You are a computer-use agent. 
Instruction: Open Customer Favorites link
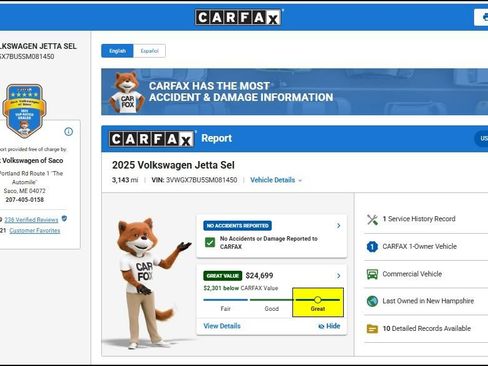[35, 231]
